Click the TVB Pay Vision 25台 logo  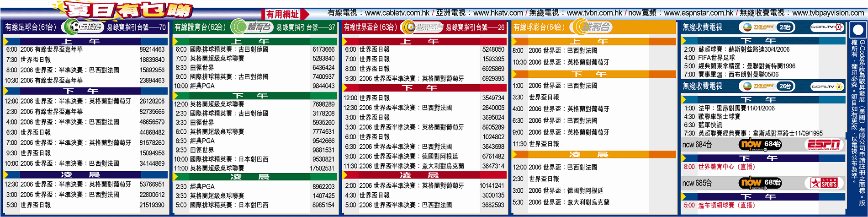768,27
